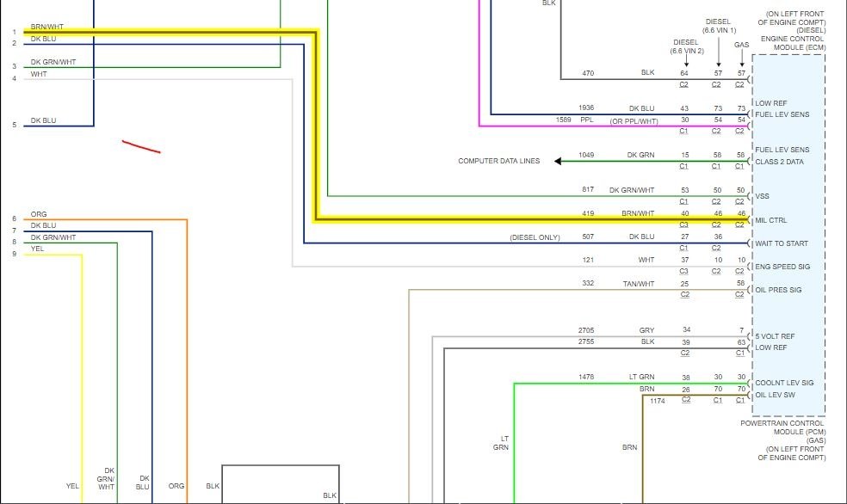Select circuit number 332
Screen dimensions: 847x504
click(x=588, y=283)
